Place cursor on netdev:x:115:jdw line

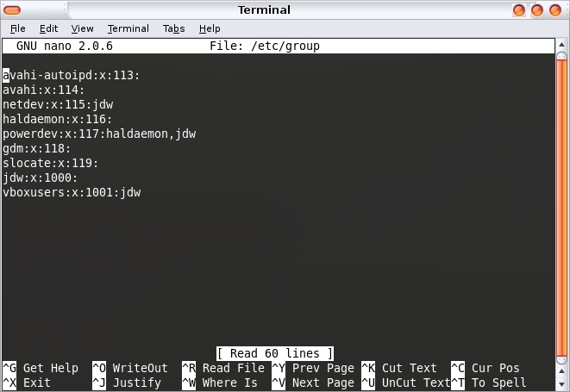point(52,105)
